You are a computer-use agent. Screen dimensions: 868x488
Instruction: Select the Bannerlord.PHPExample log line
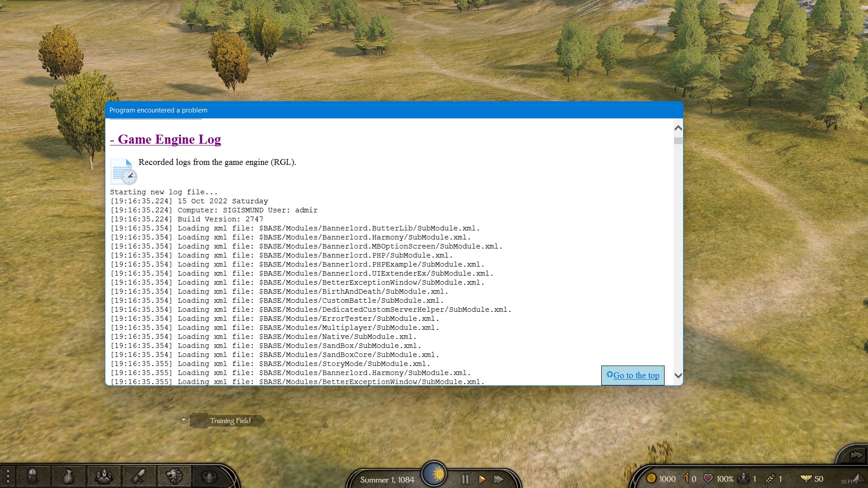[297, 264]
